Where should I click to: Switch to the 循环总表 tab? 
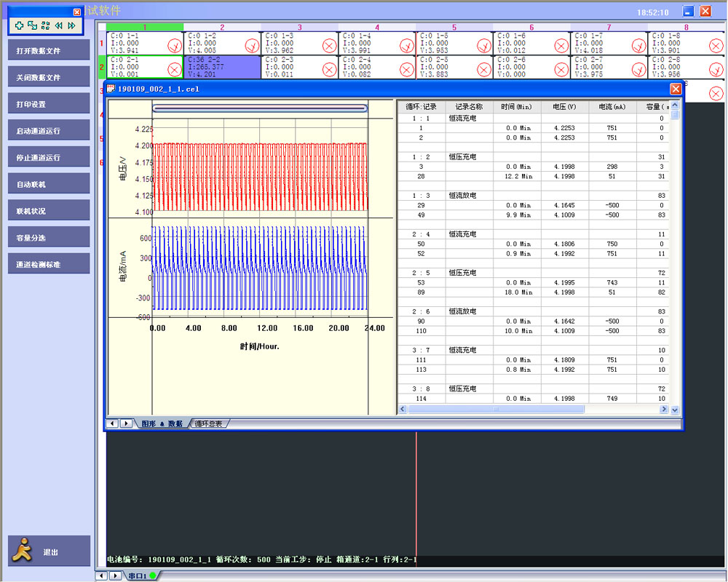click(x=208, y=423)
